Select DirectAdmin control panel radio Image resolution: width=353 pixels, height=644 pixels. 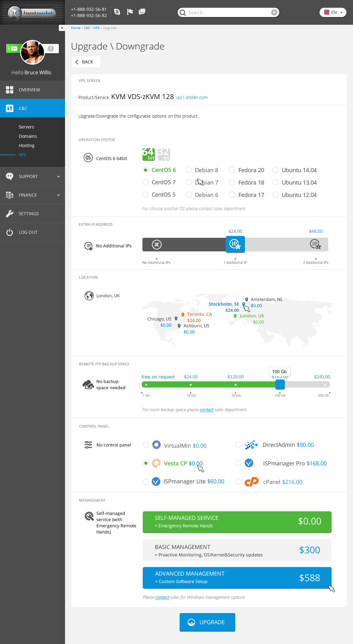click(x=238, y=445)
